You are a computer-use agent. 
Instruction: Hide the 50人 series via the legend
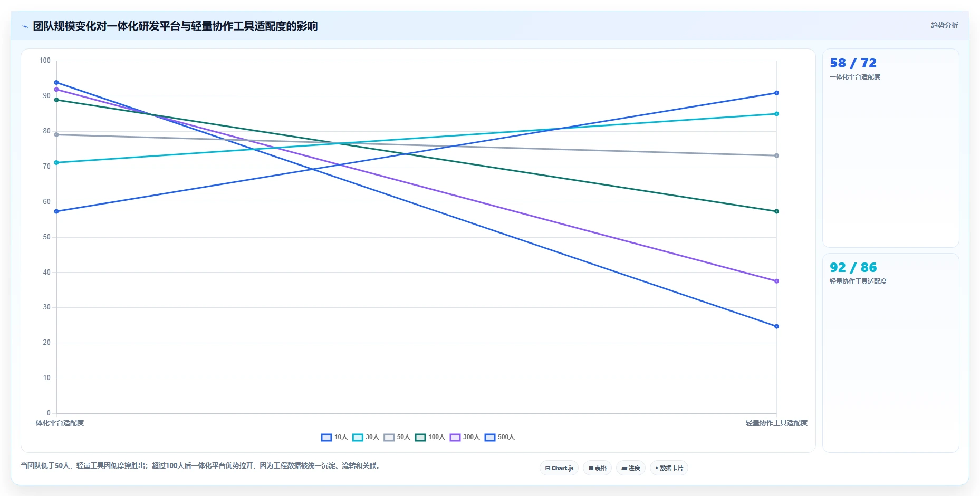click(x=397, y=437)
